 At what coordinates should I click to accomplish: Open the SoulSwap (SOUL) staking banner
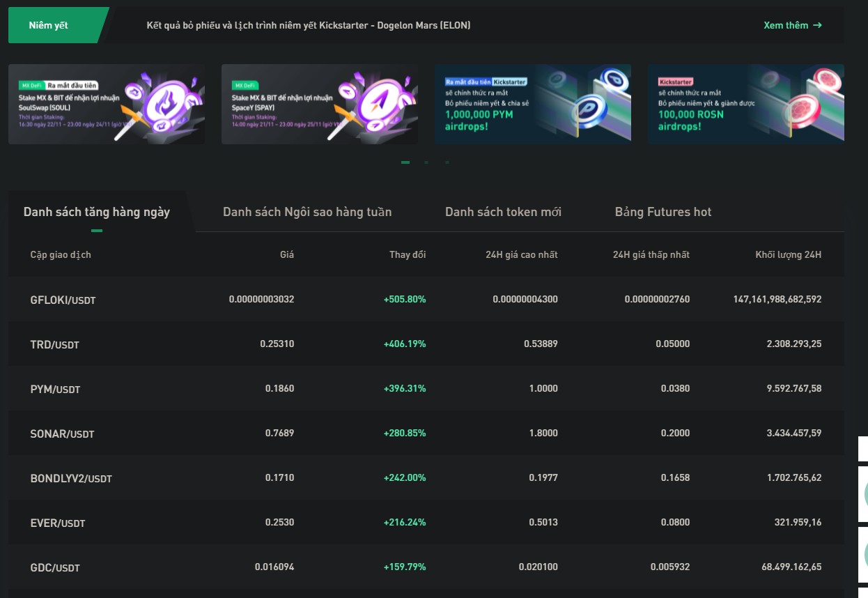pyautogui.click(x=107, y=105)
